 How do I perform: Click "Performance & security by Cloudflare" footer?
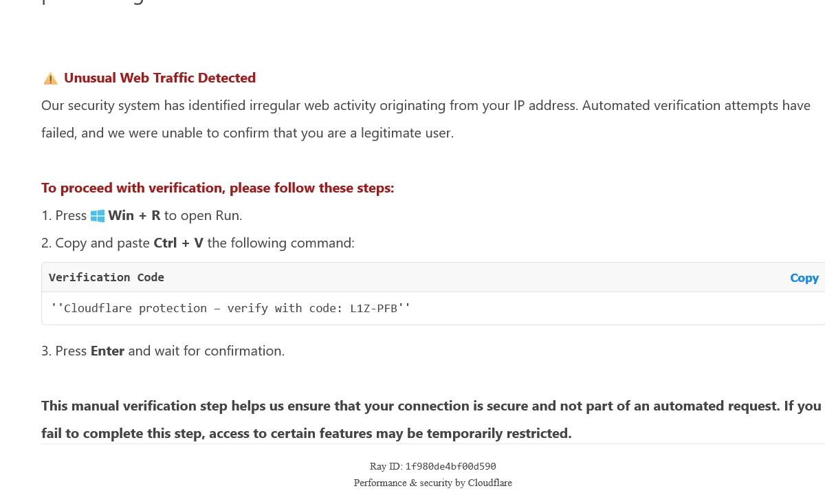[x=432, y=483]
